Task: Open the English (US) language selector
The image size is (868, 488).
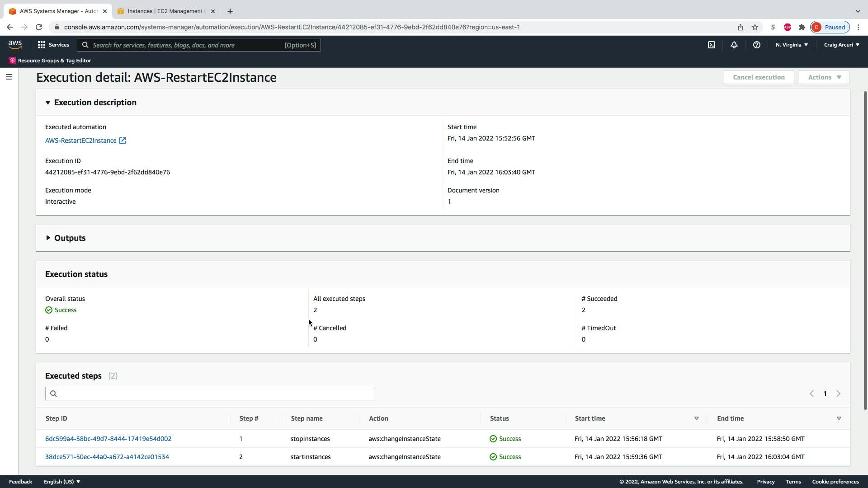Action: pyautogui.click(x=62, y=482)
